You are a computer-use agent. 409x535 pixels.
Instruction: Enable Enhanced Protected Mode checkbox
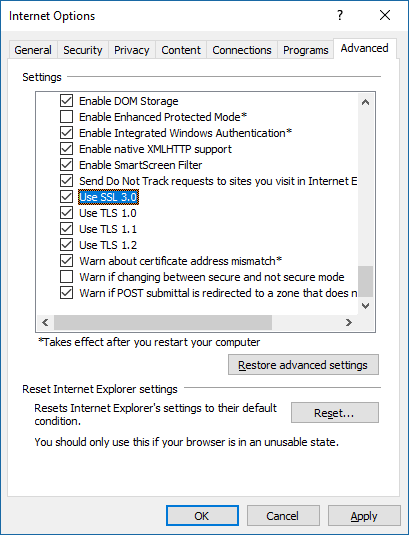click(x=67, y=117)
